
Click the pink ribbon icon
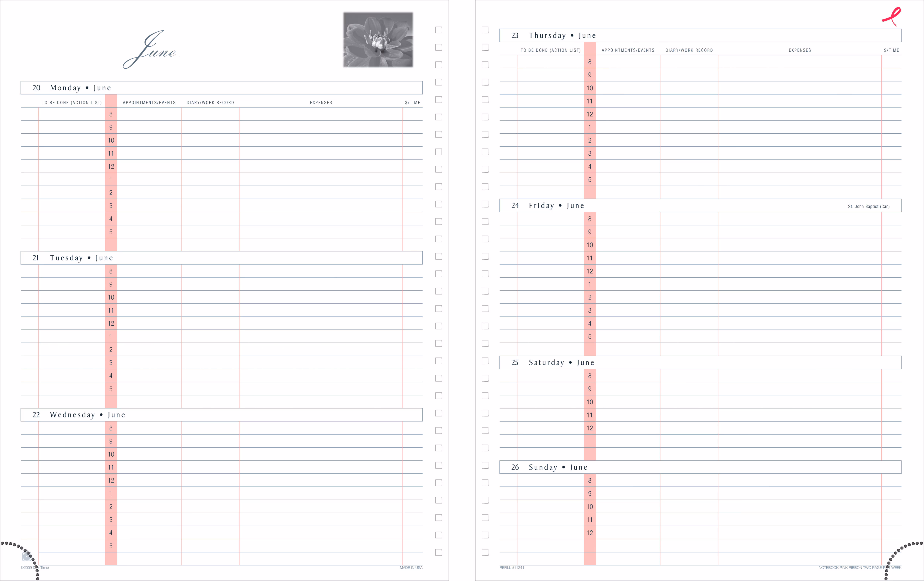tap(891, 16)
